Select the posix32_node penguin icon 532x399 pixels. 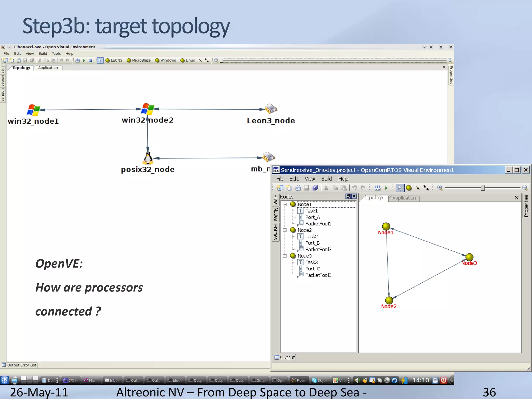[x=148, y=158]
